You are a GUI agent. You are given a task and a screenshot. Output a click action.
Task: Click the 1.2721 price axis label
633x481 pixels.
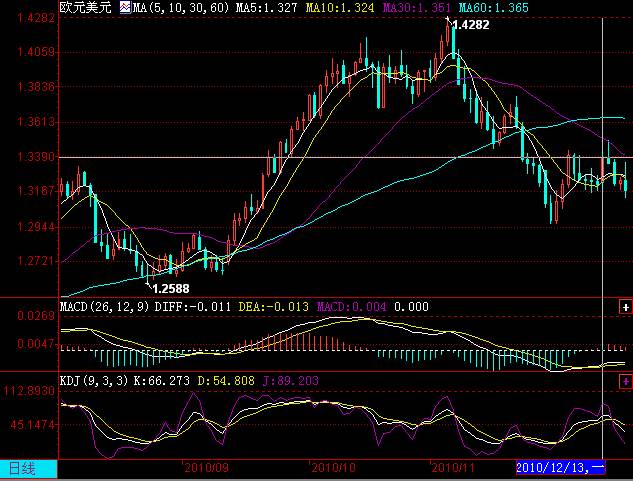(x=36, y=261)
